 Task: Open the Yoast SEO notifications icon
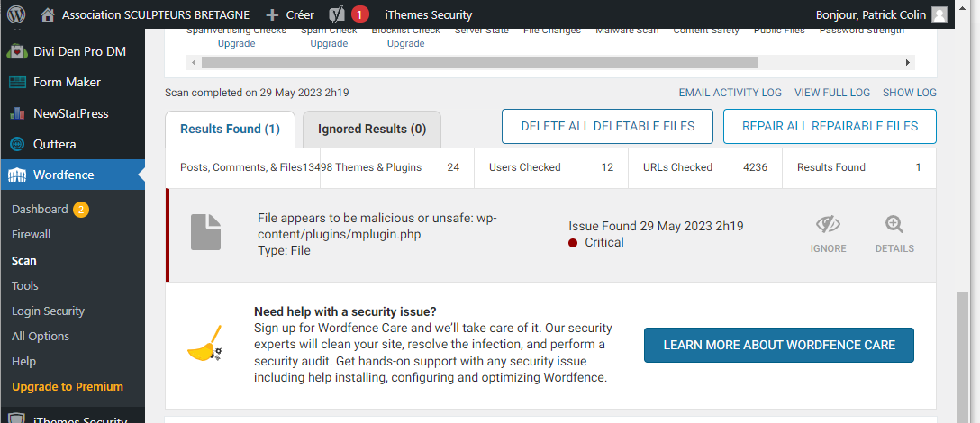click(x=338, y=14)
